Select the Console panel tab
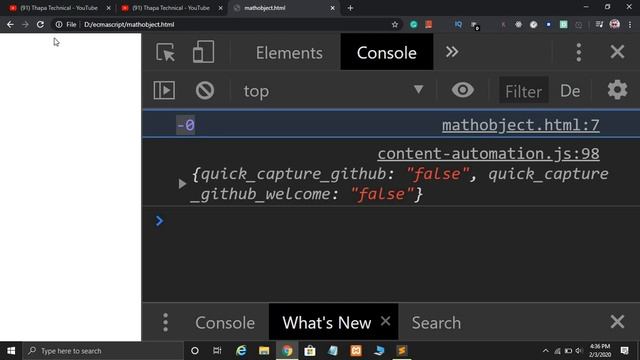The height and width of the screenshot is (360, 640). point(387,53)
